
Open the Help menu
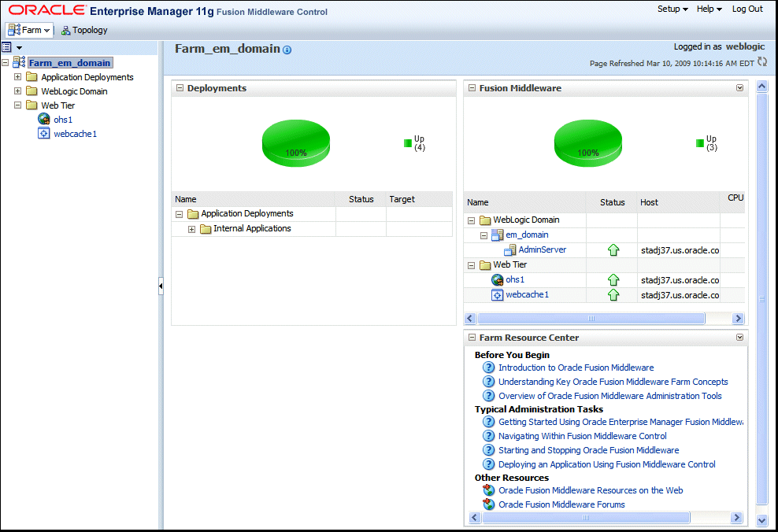tap(709, 9)
